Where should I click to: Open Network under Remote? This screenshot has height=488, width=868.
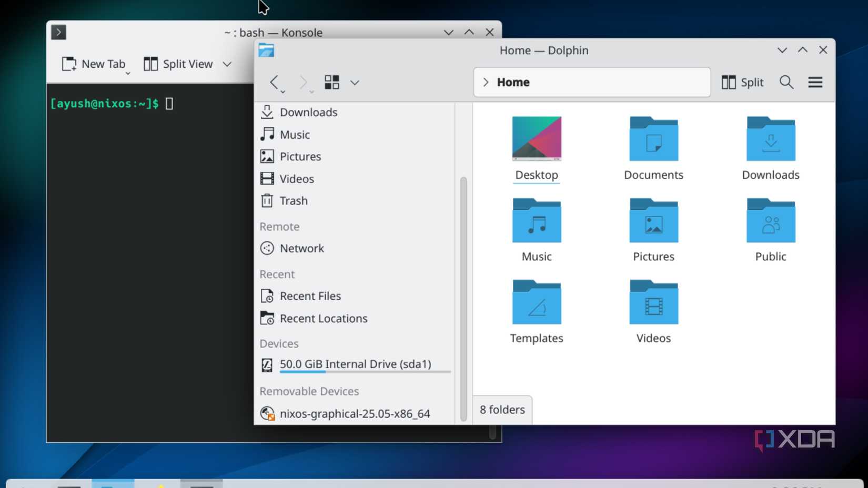(355, 248)
